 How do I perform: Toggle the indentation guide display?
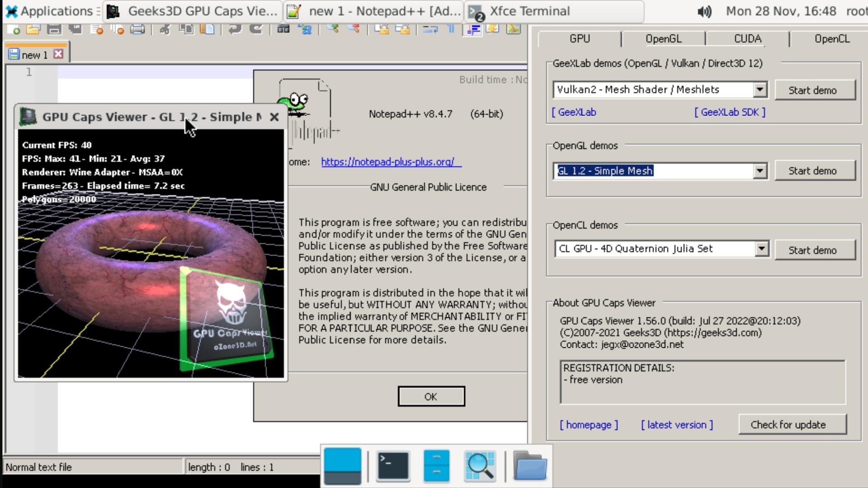(473, 29)
